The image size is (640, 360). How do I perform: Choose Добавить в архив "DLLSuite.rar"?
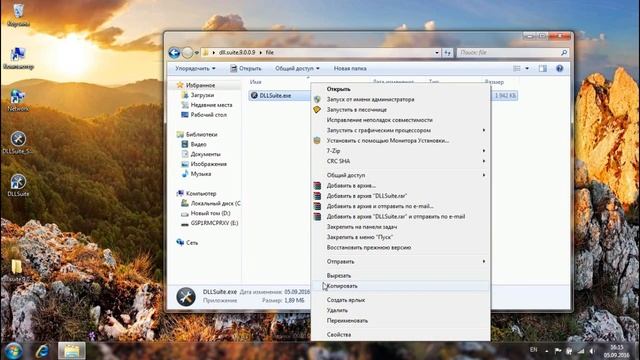coord(400,196)
